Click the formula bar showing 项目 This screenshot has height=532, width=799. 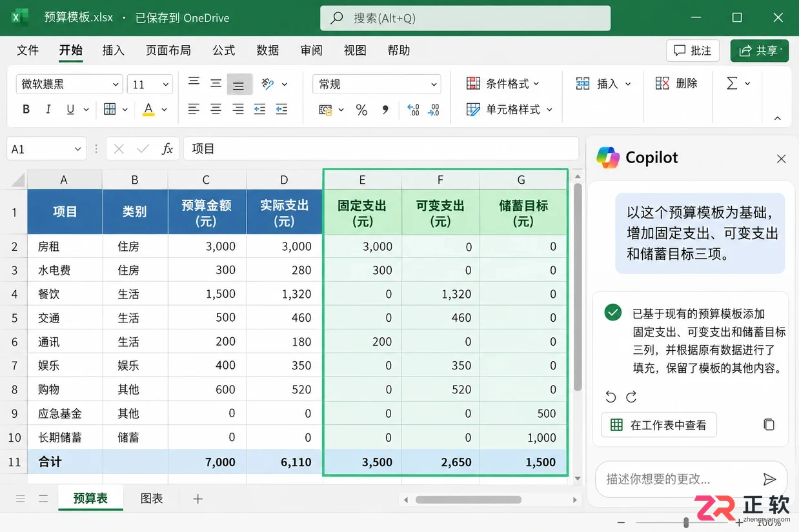tap(381, 149)
